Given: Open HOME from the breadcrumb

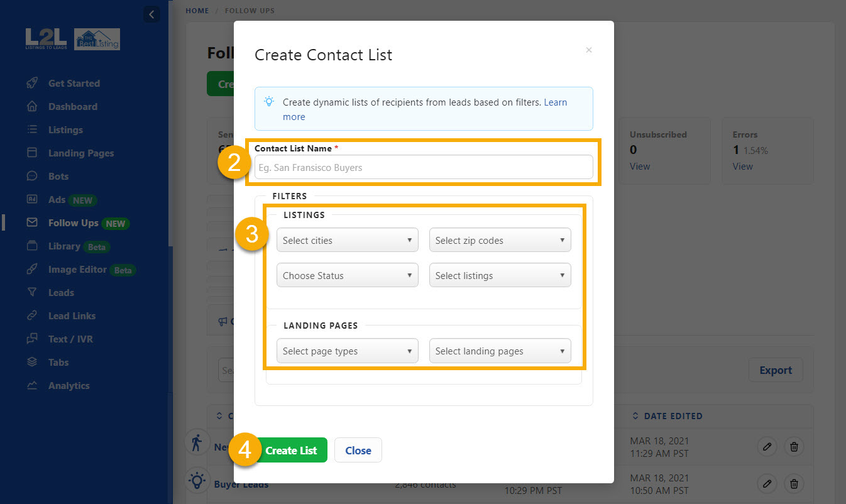Looking at the screenshot, I should (x=197, y=10).
